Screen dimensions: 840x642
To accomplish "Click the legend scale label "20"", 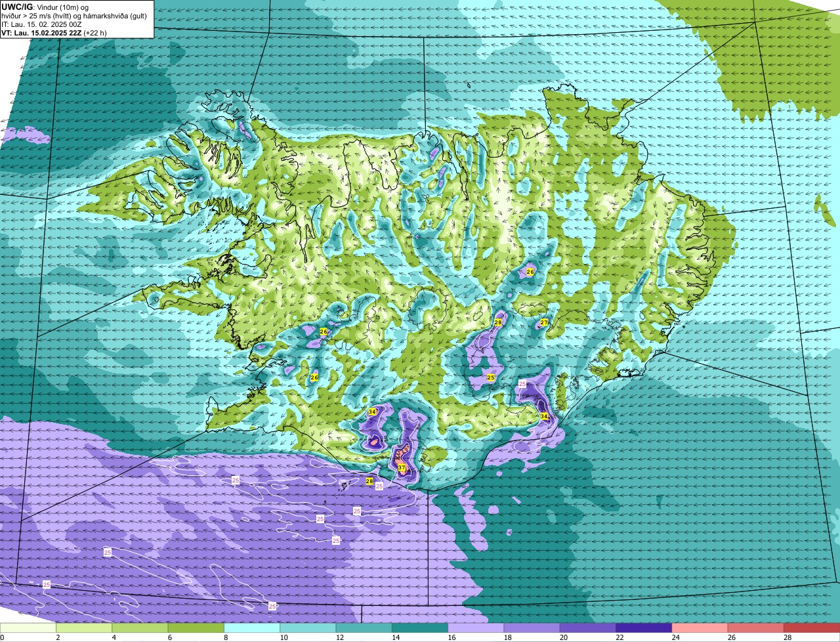I will pyautogui.click(x=564, y=637).
